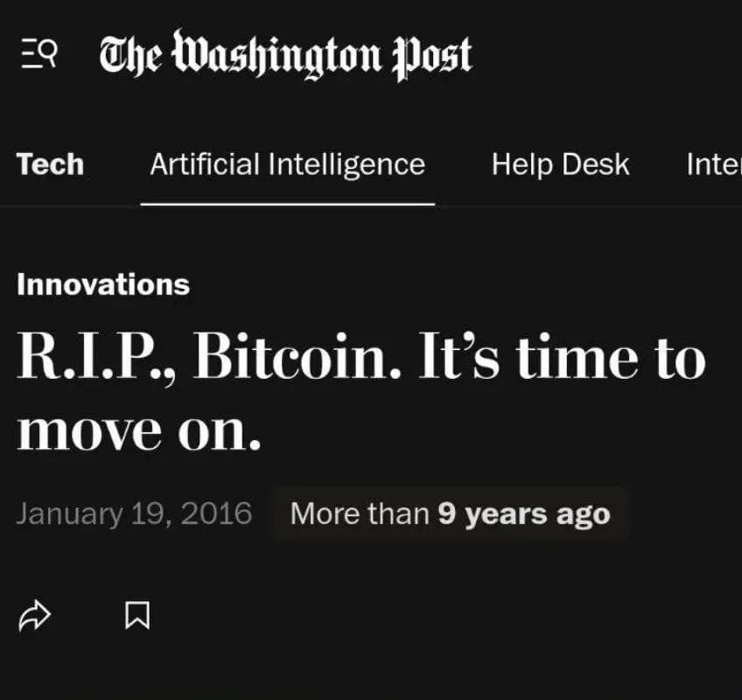Switch to the Tech tab

point(50,164)
